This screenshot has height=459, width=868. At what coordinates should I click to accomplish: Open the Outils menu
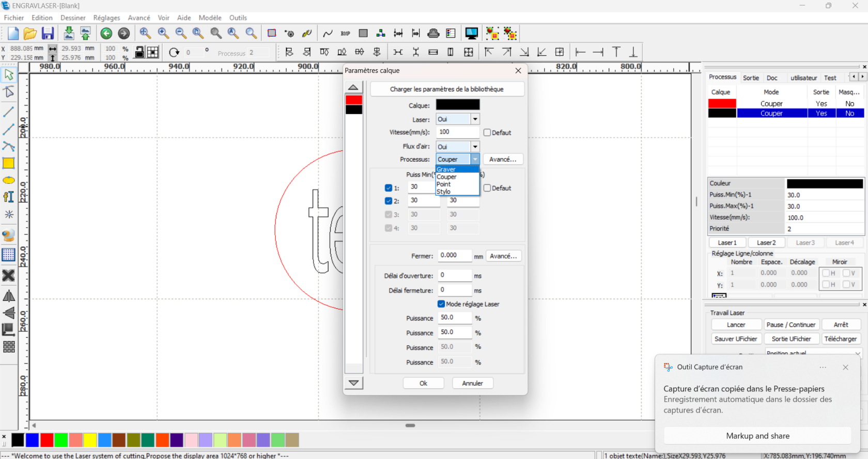(238, 18)
